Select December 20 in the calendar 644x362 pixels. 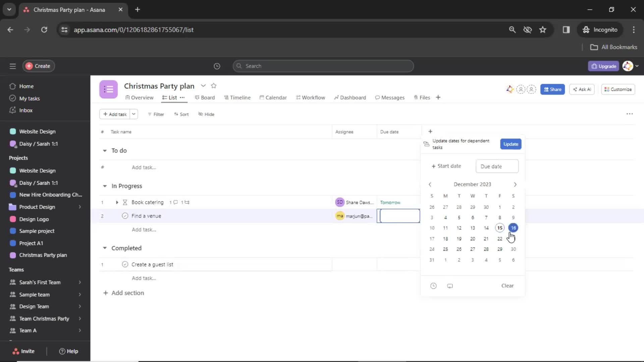472,238
